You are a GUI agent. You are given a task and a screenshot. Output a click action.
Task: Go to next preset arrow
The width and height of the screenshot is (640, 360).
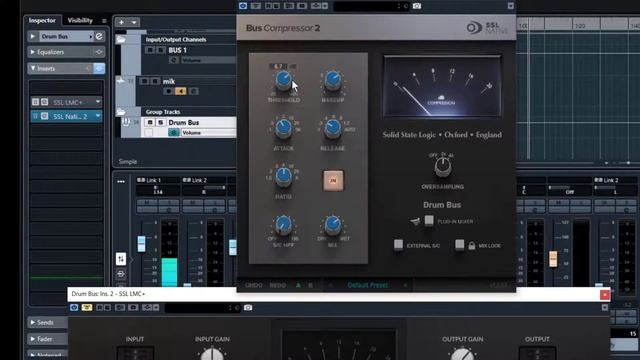[405, 285]
